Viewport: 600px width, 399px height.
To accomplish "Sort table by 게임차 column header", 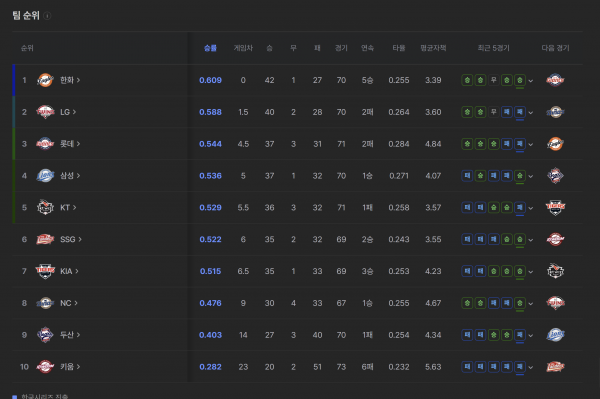I will pyautogui.click(x=243, y=48).
